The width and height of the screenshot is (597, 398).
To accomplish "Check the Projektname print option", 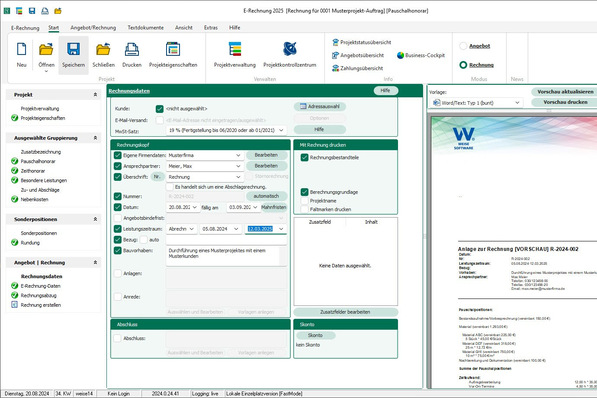I will point(304,201).
